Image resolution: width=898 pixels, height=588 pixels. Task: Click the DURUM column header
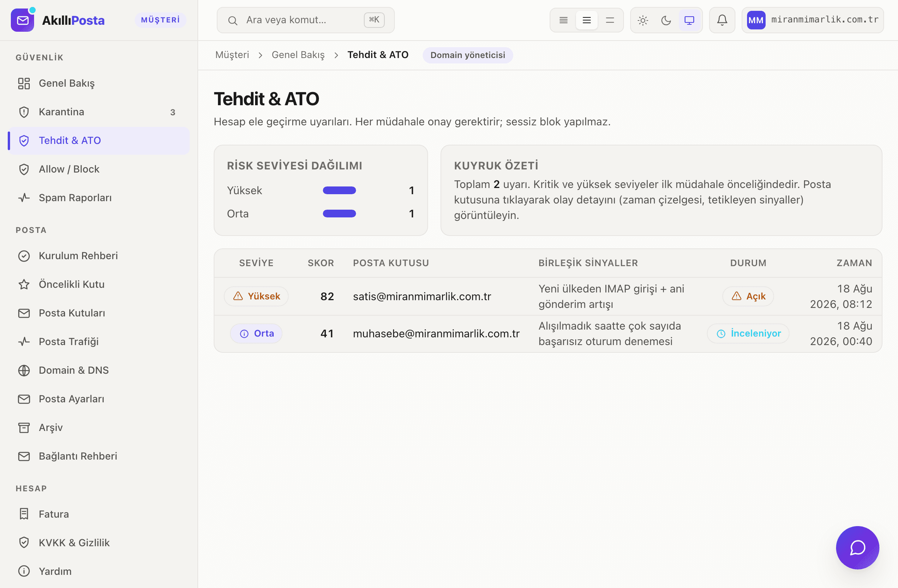(x=748, y=263)
